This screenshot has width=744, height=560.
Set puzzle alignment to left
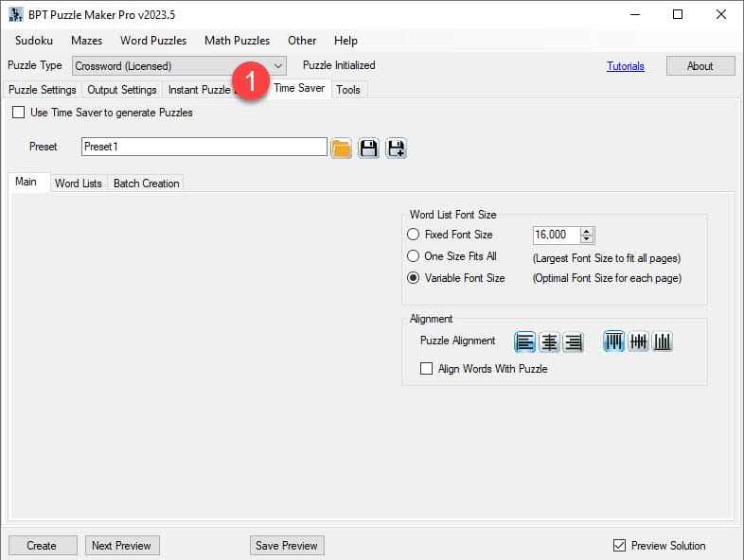tap(524, 341)
